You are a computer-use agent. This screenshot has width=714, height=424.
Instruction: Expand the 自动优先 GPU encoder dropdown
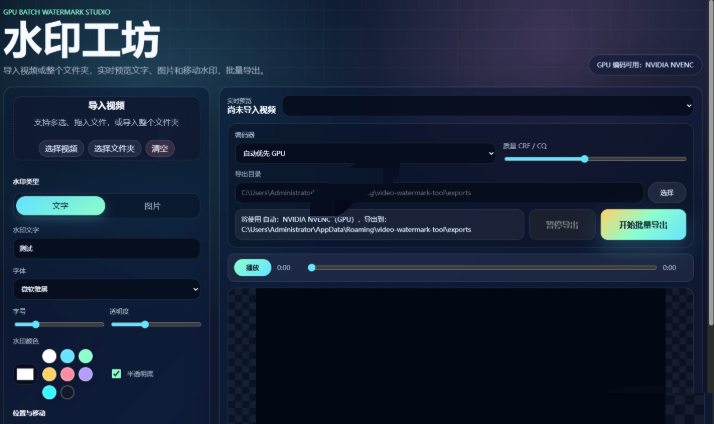[x=365, y=153]
